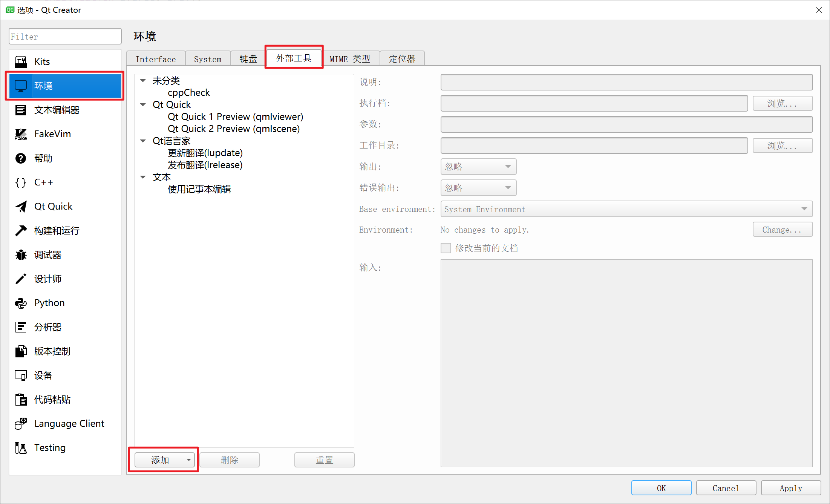Switch to the 定位器 tab

(402, 59)
